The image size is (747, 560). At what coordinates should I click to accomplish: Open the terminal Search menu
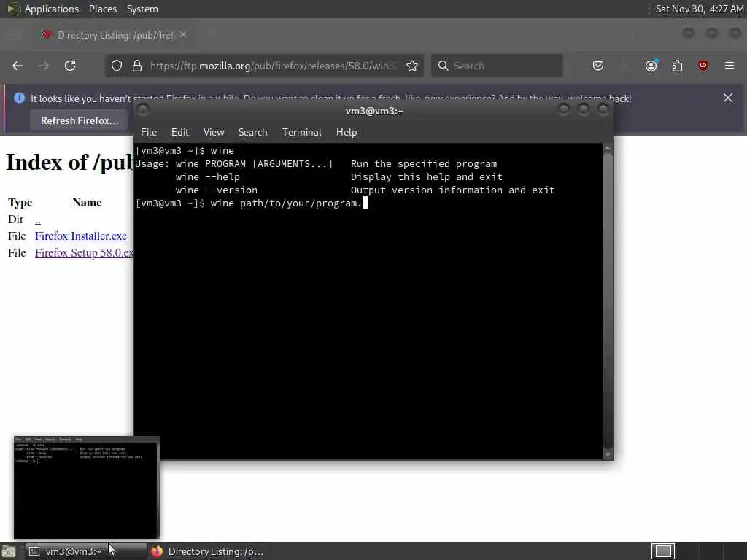(252, 133)
